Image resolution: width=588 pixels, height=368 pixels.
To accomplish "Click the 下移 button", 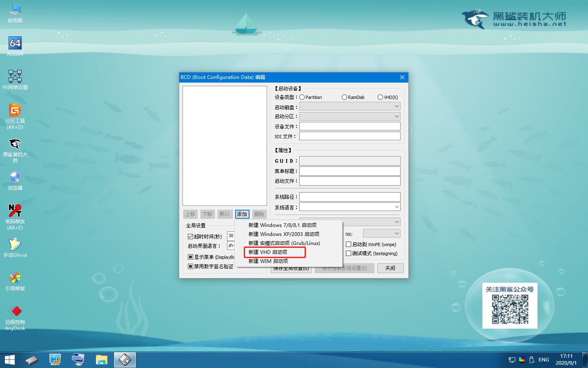I will coord(207,214).
